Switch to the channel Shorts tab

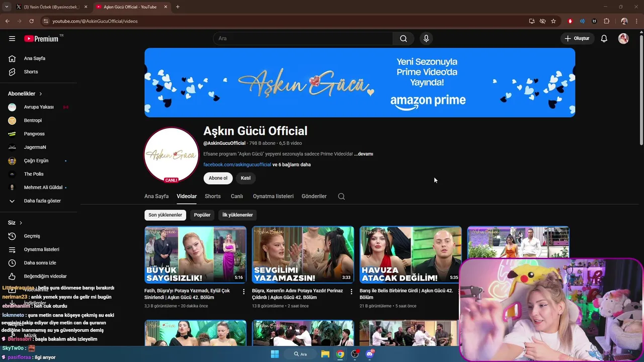[x=213, y=196]
